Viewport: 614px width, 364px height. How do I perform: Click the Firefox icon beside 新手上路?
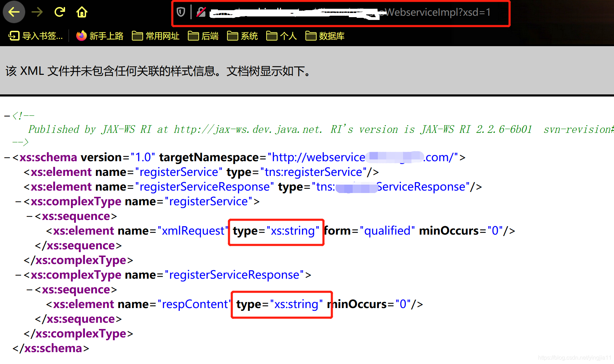coord(81,35)
